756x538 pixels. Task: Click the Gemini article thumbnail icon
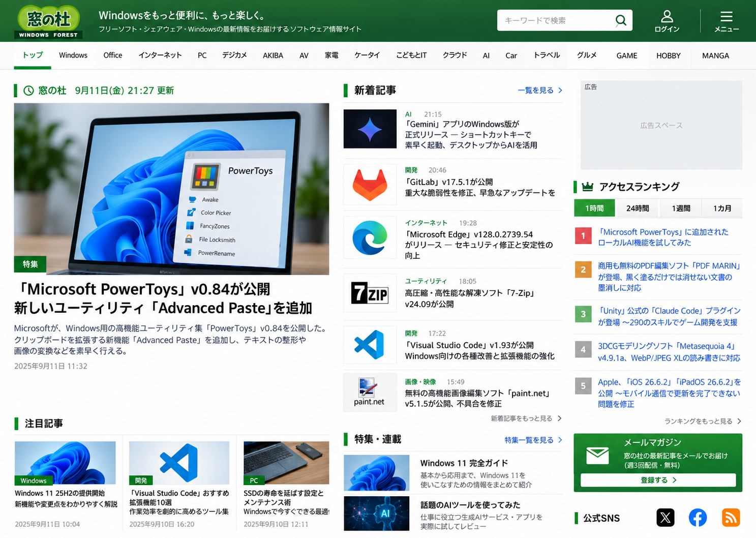tap(370, 129)
